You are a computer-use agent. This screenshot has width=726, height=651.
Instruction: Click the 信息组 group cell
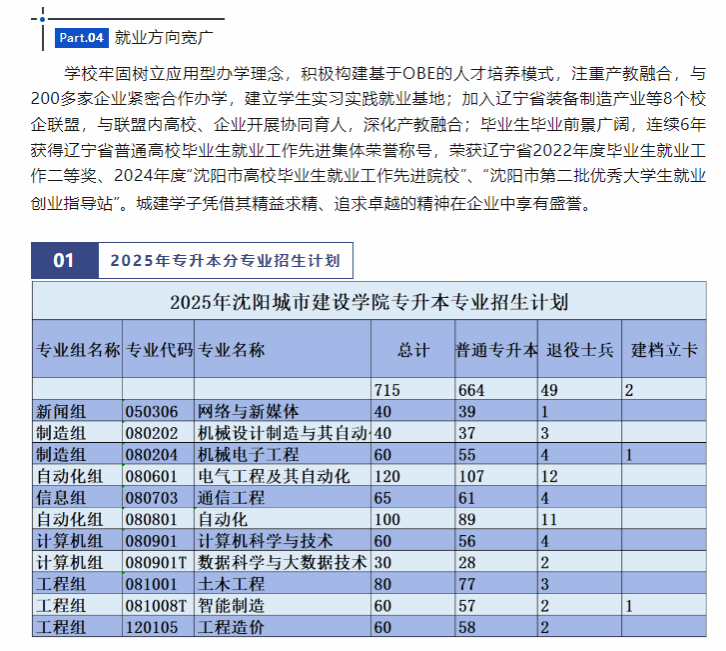pos(61,497)
